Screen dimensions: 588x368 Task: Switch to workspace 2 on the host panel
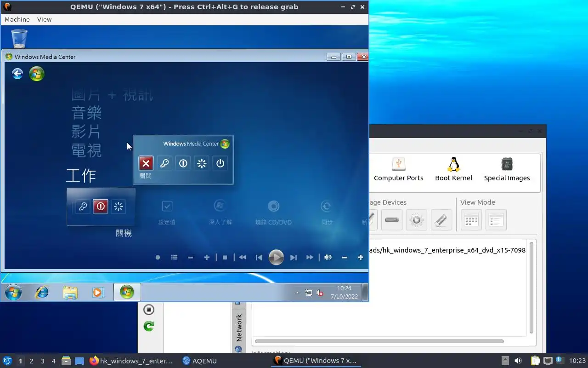pos(31,361)
